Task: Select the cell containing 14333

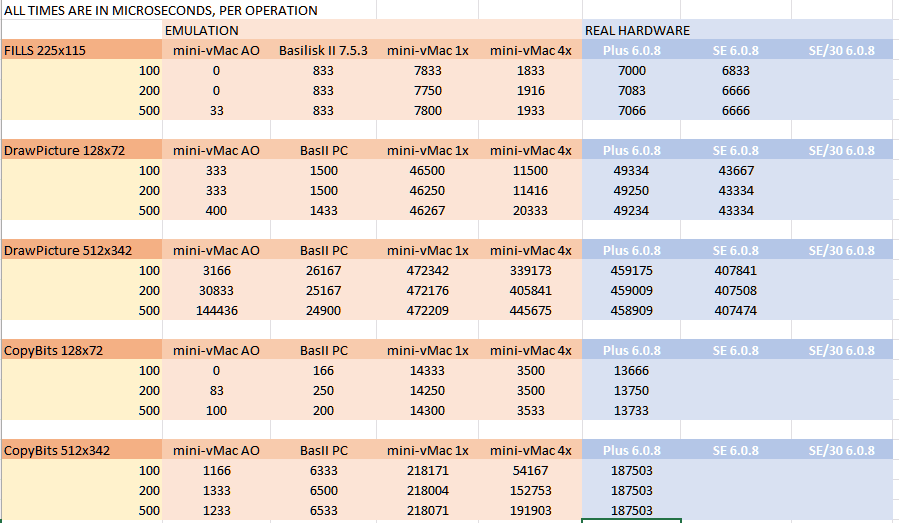Action: pyautogui.click(x=428, y=370)
